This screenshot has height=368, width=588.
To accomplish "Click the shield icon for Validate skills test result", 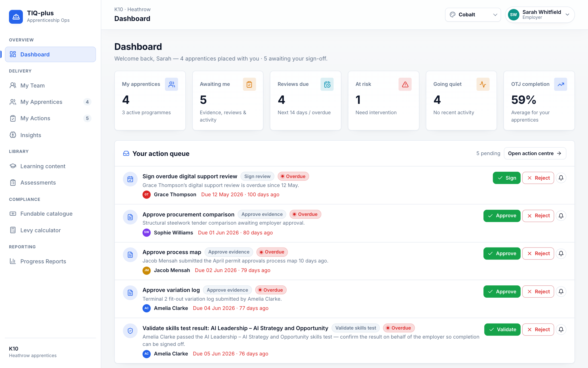I will click(x=130, y=331).
